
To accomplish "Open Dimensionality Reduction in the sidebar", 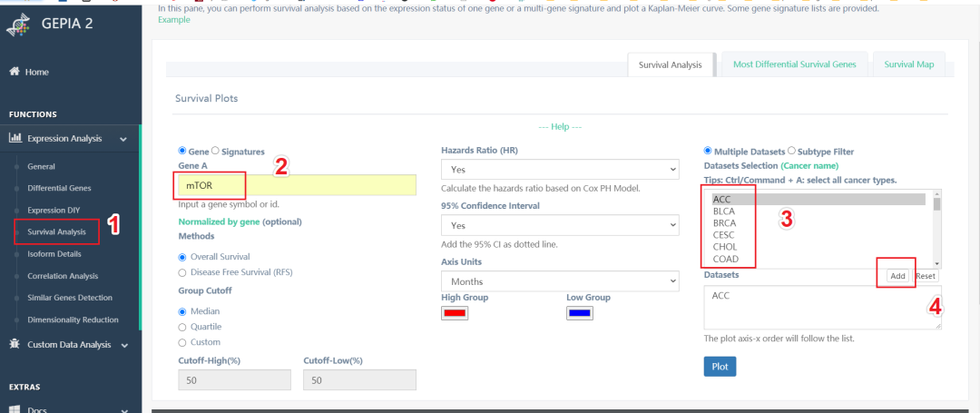I will pos(73,320).
